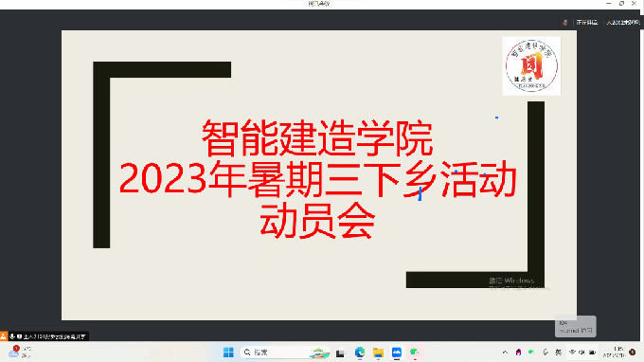Click the microphone icon on the presenter name tag

(x=12, y=336)
